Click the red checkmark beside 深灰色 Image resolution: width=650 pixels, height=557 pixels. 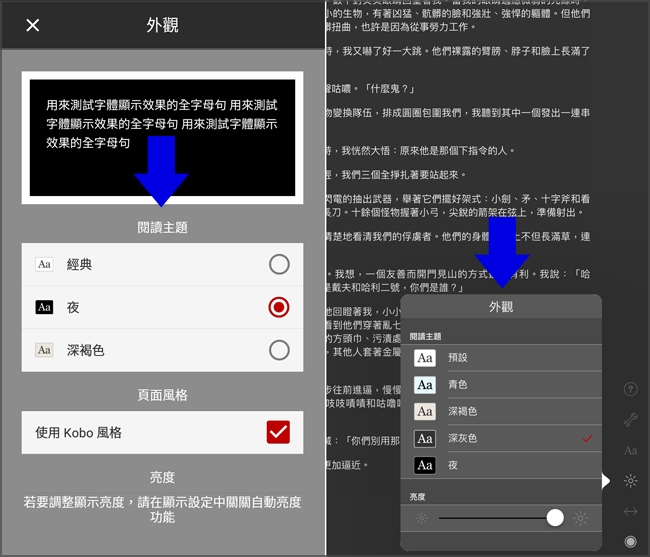(587, 438)
